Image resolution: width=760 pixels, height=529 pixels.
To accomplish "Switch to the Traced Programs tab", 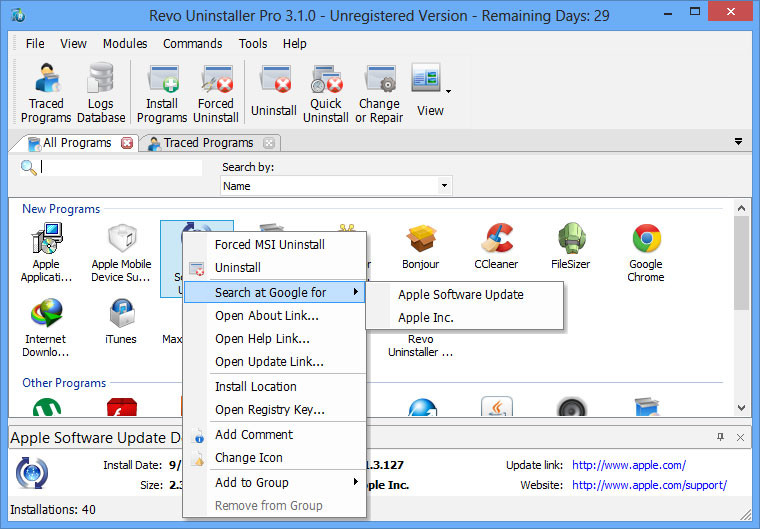I will (207, 143).
